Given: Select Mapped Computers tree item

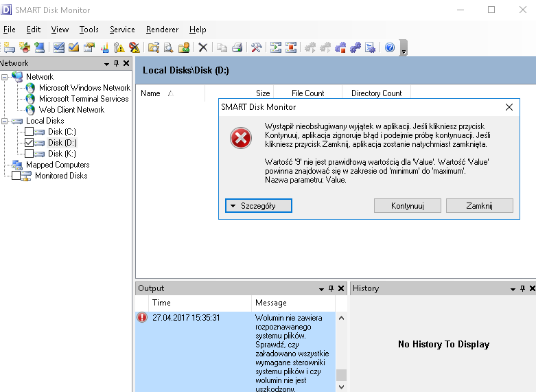Looking at the screenshot, I should coord(58,165).
